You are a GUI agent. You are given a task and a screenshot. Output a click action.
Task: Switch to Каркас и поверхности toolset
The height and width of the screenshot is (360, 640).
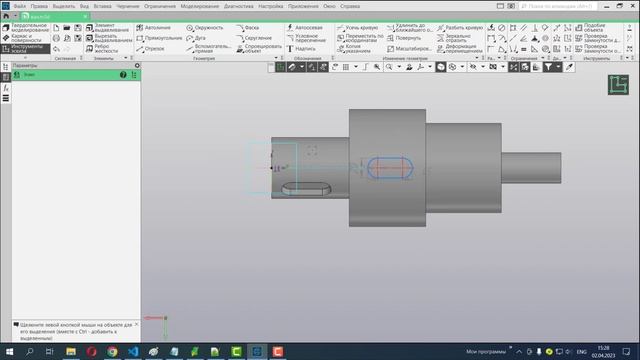pos(25,38)
